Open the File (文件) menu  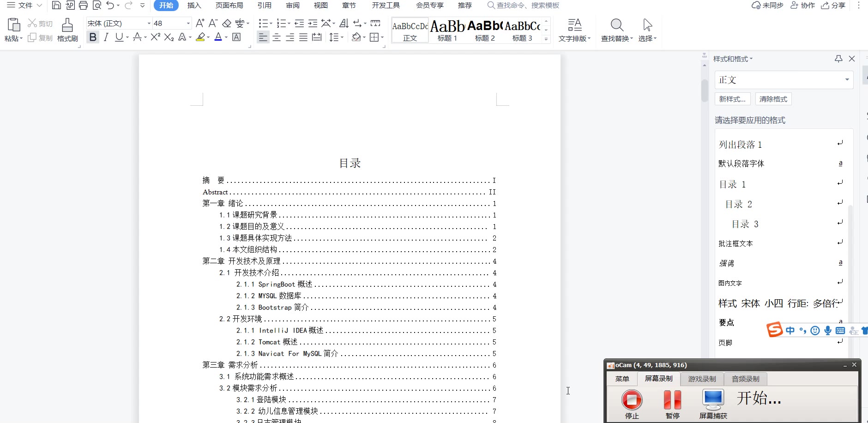(24, 6)
